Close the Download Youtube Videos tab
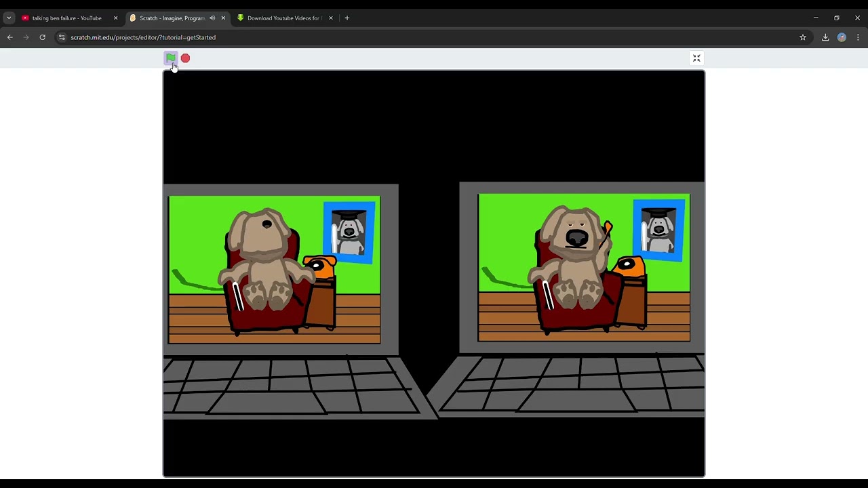 [x=331, y=18]
